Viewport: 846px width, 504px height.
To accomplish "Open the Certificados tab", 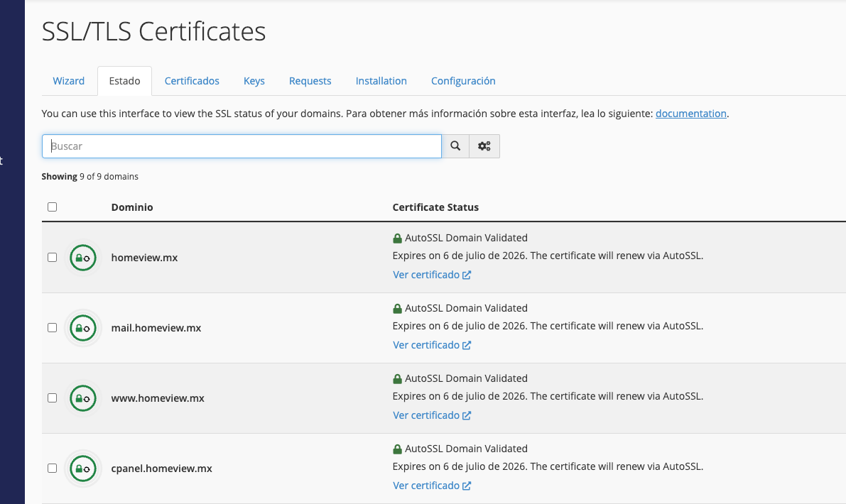I will (192, 81).
